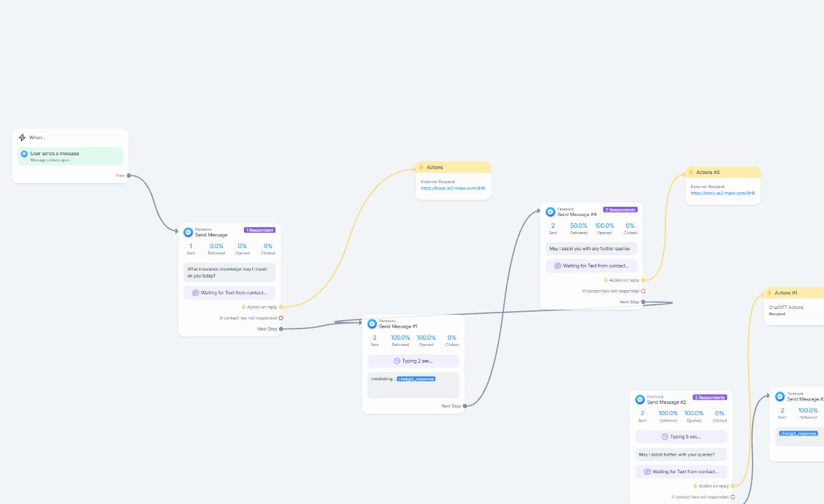Select the Facebook Messenger icon of the first Send Message node
824x504 pixels.
(188, 232)
